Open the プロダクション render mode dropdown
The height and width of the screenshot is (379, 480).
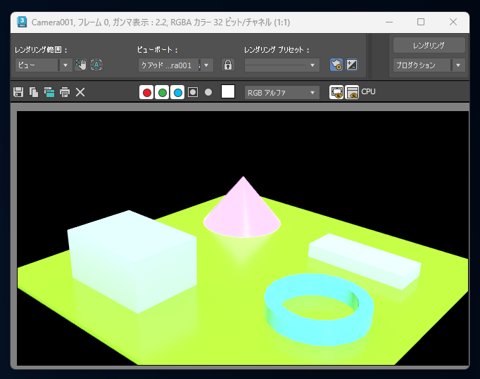point(429,65)
